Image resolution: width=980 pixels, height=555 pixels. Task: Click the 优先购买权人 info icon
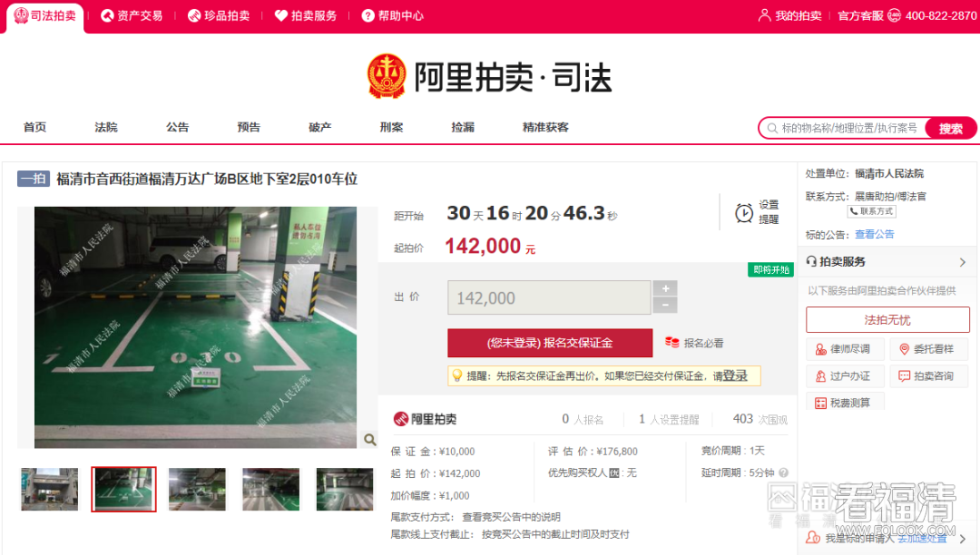pos(613,472)
